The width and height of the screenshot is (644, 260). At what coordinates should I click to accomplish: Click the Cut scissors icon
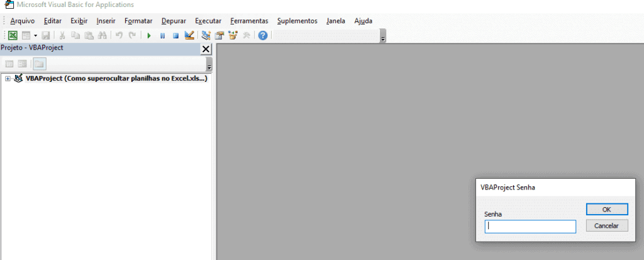click(62, 35)
